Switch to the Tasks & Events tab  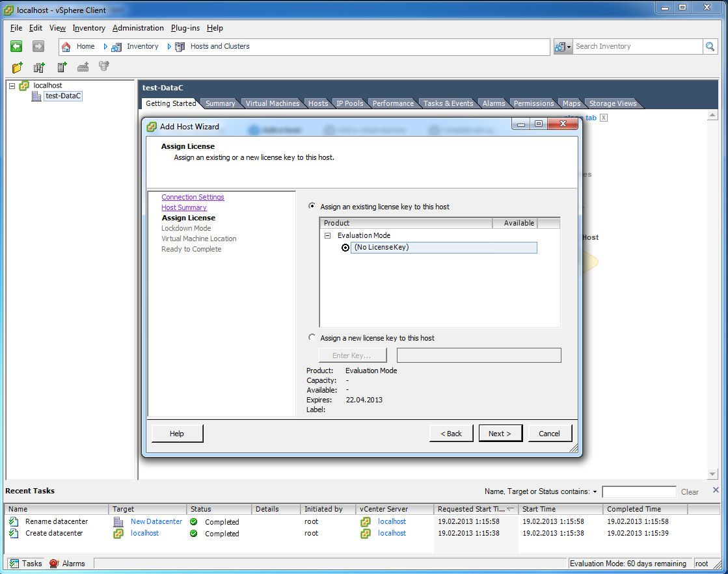click(448, 103)
